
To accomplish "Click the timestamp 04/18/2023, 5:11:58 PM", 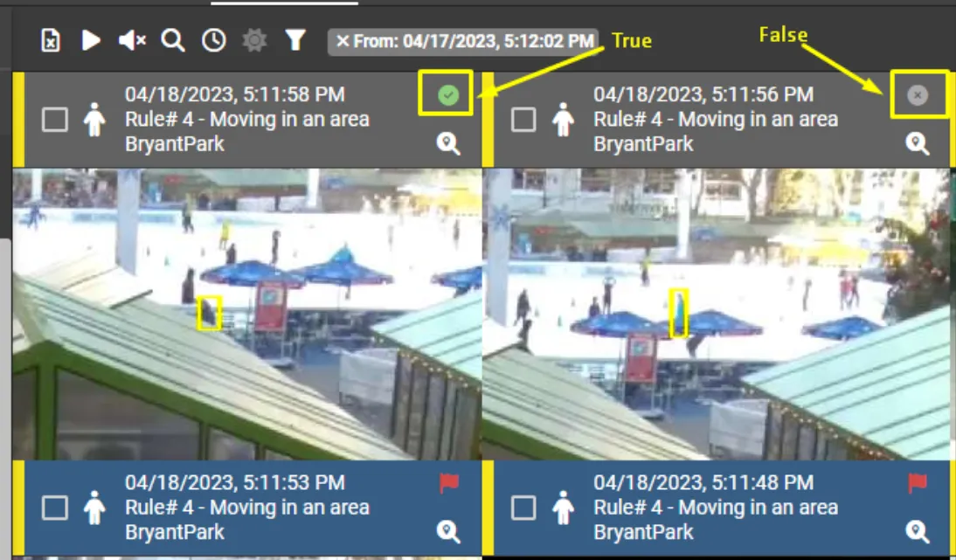I will pyautogui.click(x=235, y=94).
